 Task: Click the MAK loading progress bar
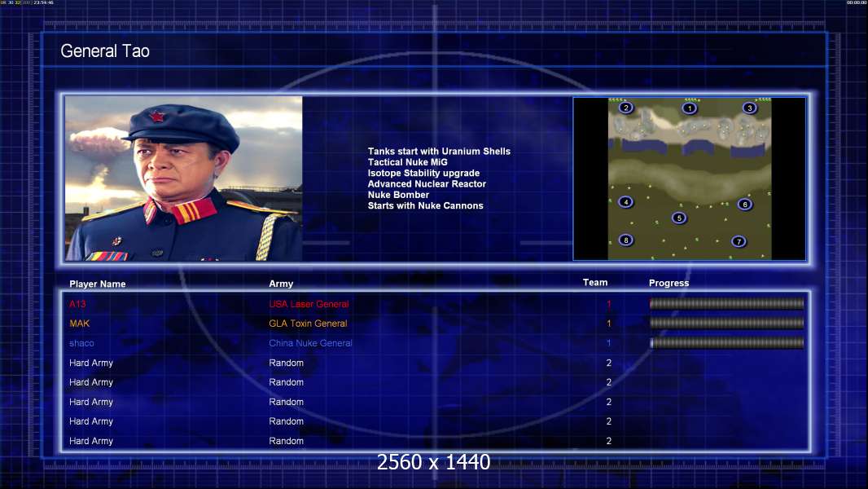coord(727,323)
